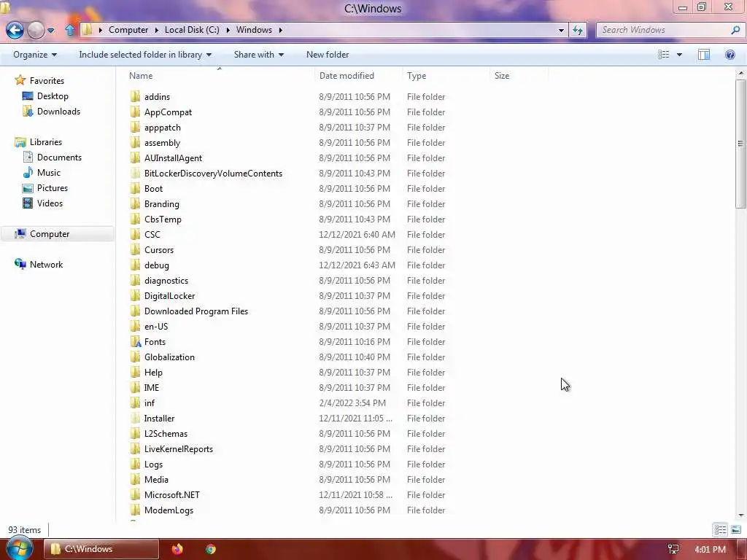The height and width of the screenshot is (560, 747).
Task: Select the debug folder name
Action: click(157, 265)
